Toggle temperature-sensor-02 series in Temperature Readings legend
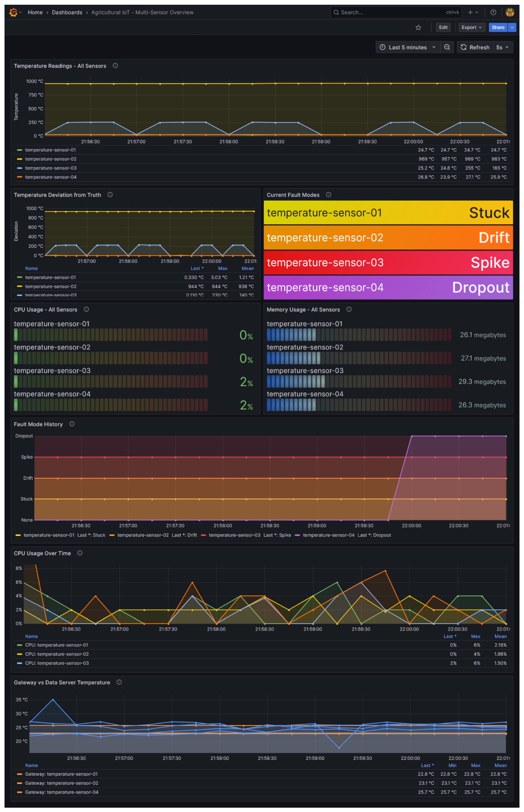 50,159
